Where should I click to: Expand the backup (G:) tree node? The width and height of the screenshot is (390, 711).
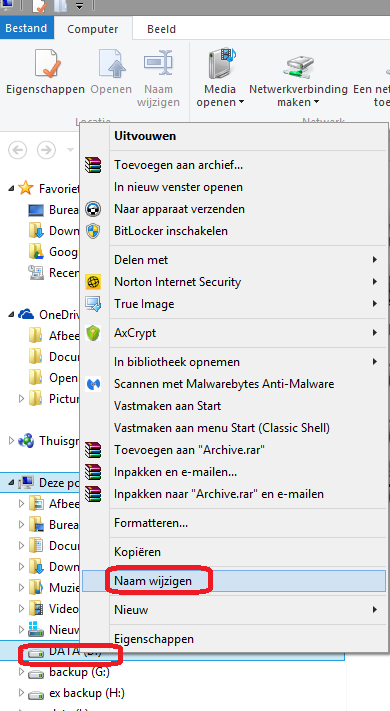pos(21,672)
